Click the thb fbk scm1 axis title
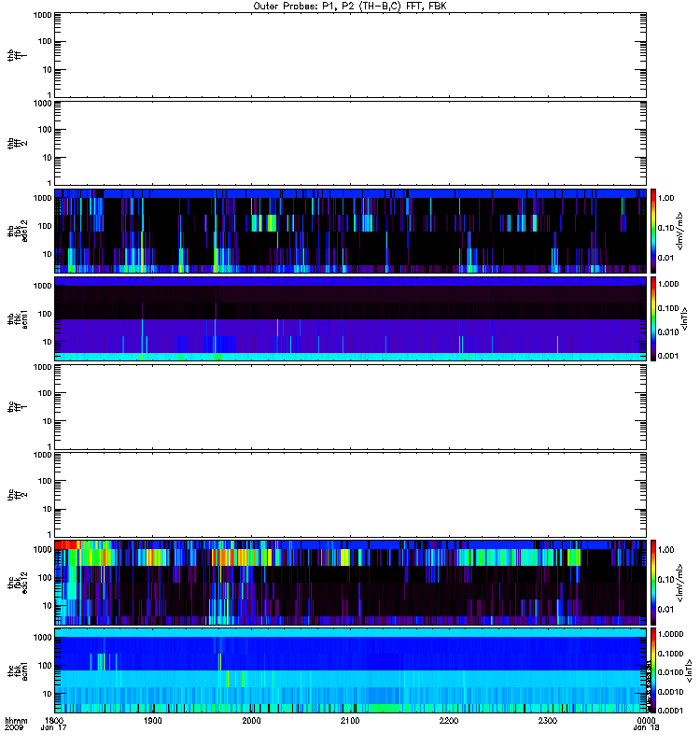 (x=17, y=318)
